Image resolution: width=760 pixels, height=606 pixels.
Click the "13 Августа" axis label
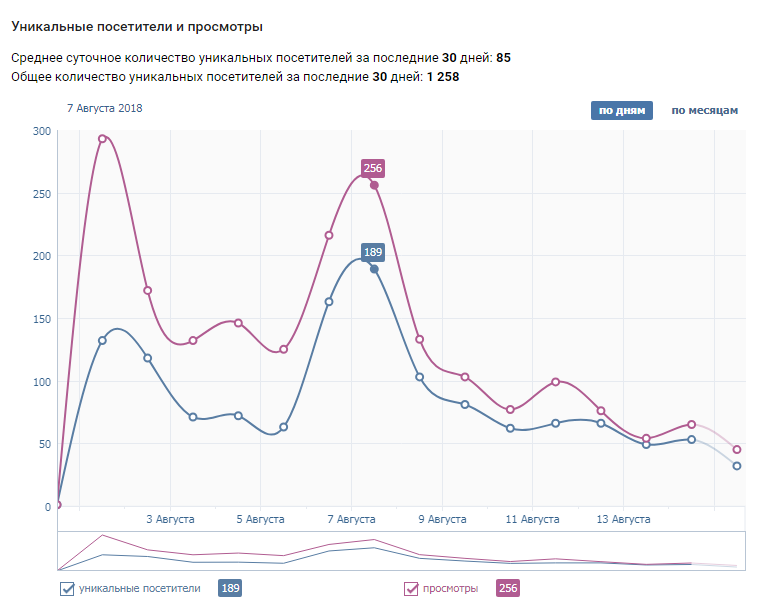pos(623,519)
